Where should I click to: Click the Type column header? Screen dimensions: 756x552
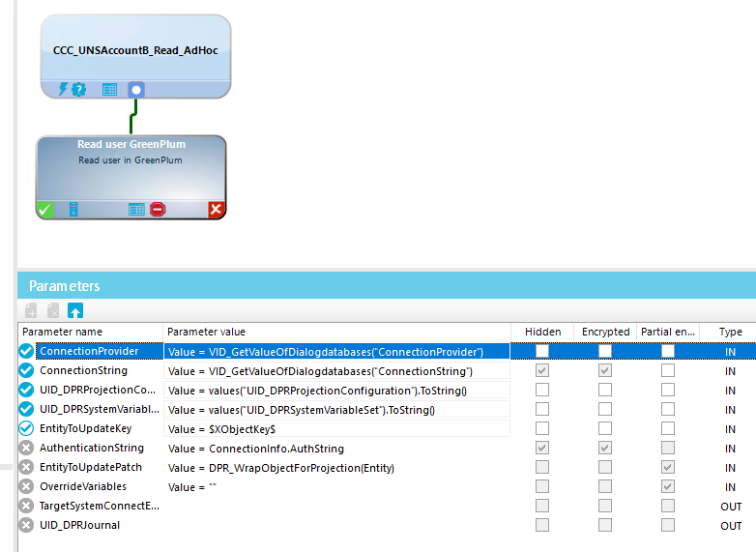pos(730,332)
